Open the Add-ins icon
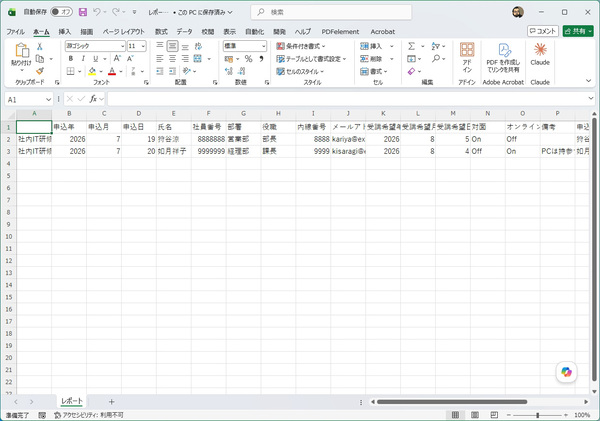Screen dimensions: 600x421 pyautogui.click(x=467, y=57)
